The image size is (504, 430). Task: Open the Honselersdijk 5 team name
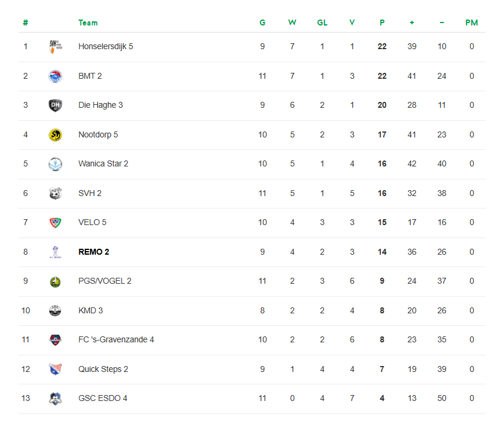pyautogui.click(x=105, y=46)
